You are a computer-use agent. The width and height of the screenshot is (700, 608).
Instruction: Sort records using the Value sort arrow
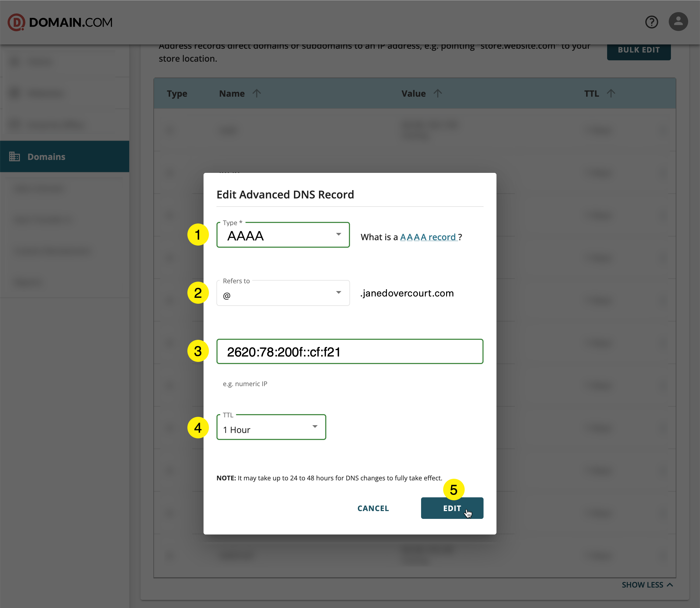[438, 93]
